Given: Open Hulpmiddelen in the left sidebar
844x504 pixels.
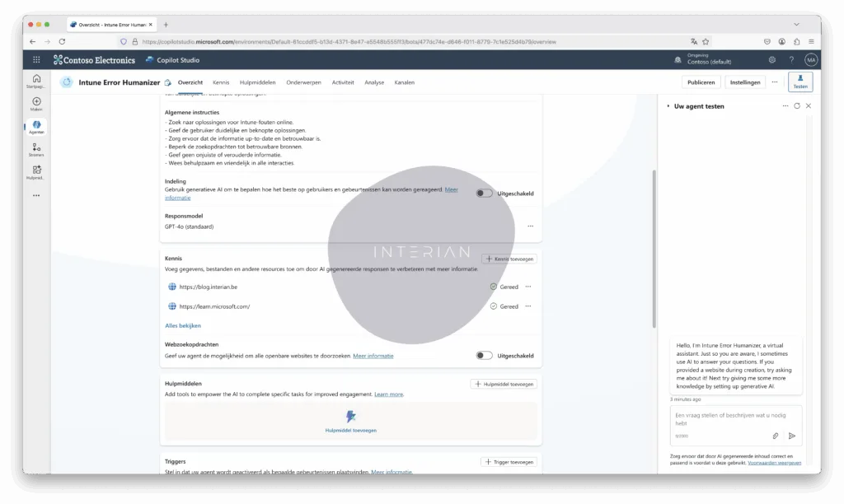Looking at the screenshot, I should (x=36, y=170).
